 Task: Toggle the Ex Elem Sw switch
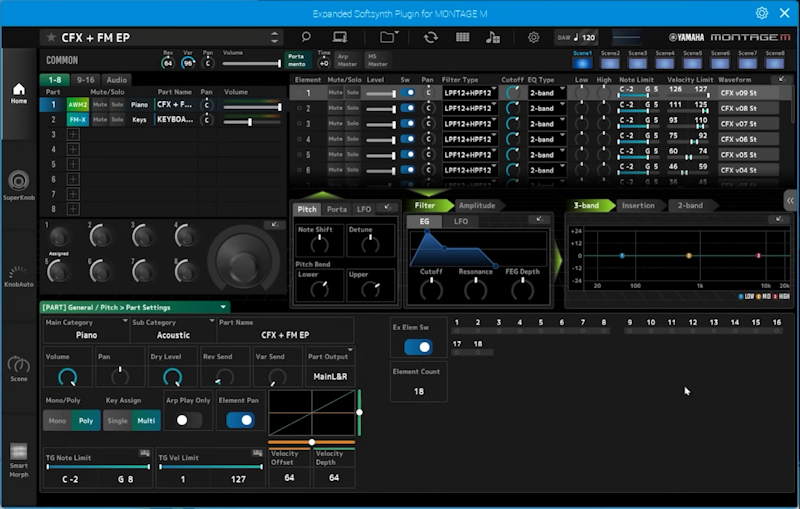pyautogui.click(x=418, y=347)
